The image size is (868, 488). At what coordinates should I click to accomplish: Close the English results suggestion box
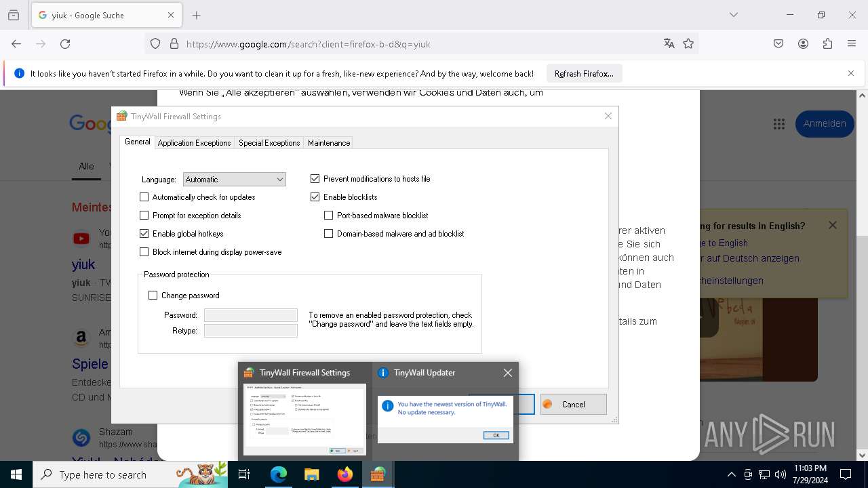[x=833, y=225]
